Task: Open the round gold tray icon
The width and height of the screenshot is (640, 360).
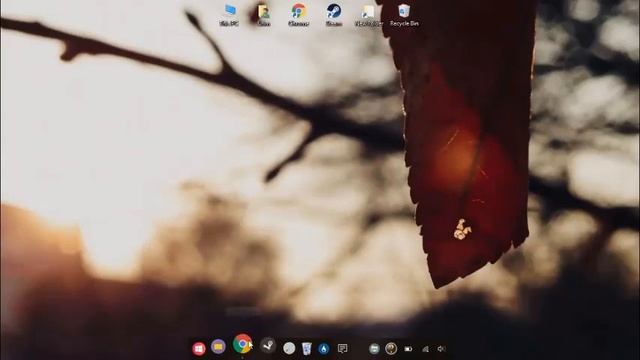Action: point(391,348)
